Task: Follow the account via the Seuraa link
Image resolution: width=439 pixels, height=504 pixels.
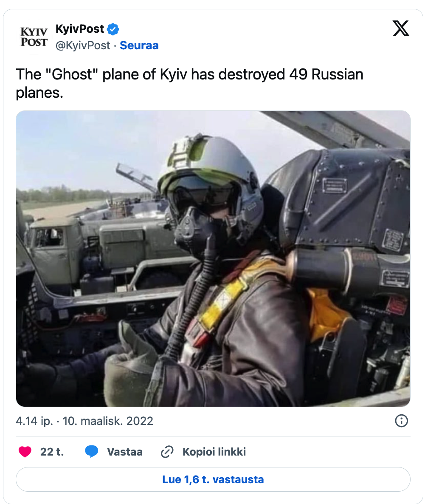Action: click(x=139, y=45)
